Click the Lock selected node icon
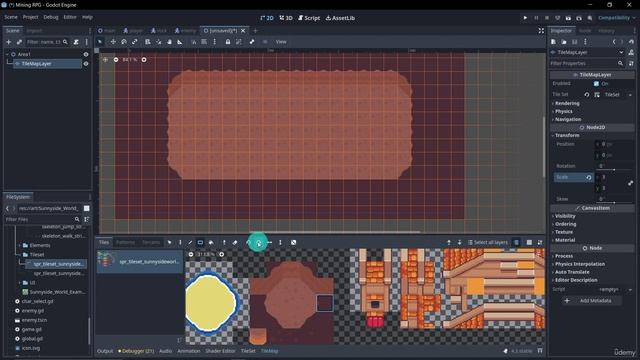Viewport: 640px width, 360px height. 228,42
